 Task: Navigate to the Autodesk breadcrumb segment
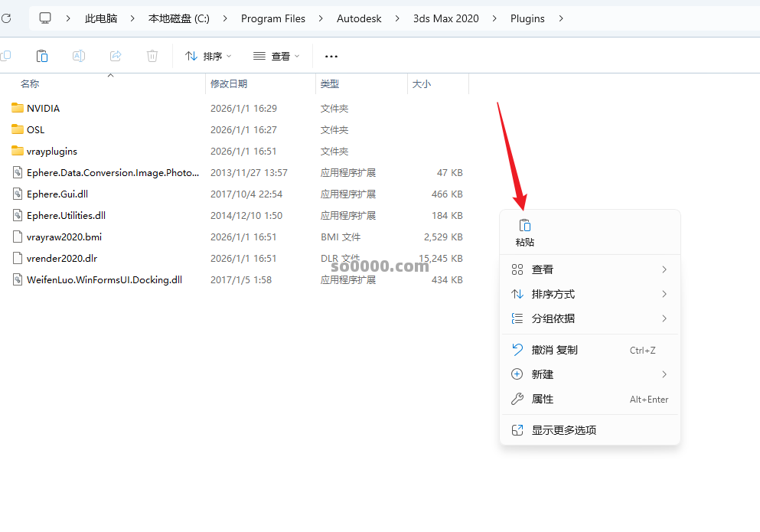(x=358, y=18)
